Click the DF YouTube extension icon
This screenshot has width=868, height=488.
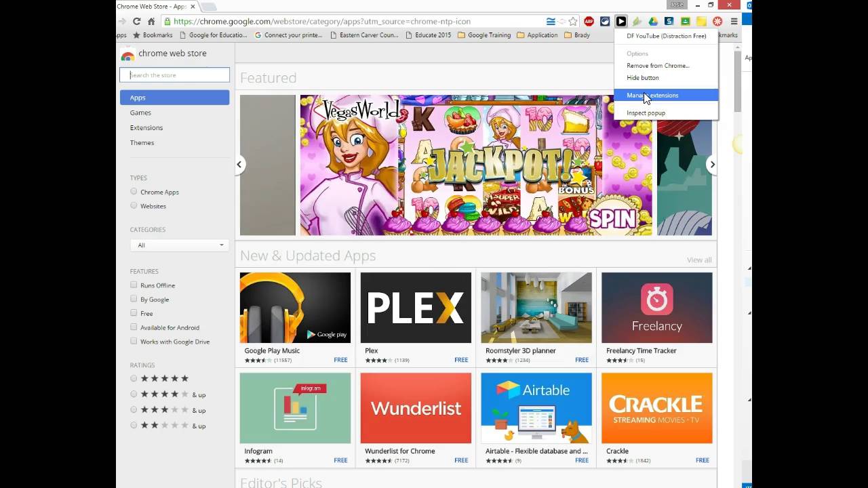click(x=620, y=21)
